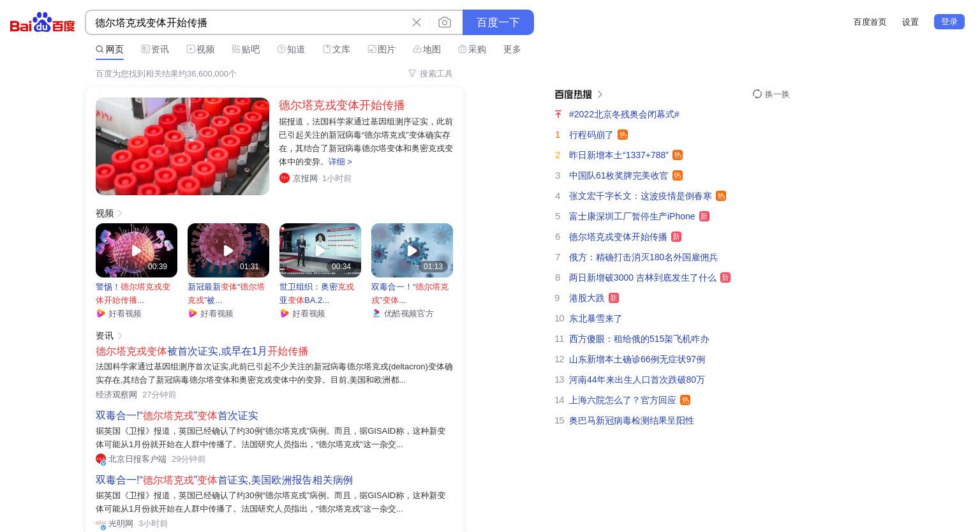Play the 01:13 优酷 video

tap(412, 250)
